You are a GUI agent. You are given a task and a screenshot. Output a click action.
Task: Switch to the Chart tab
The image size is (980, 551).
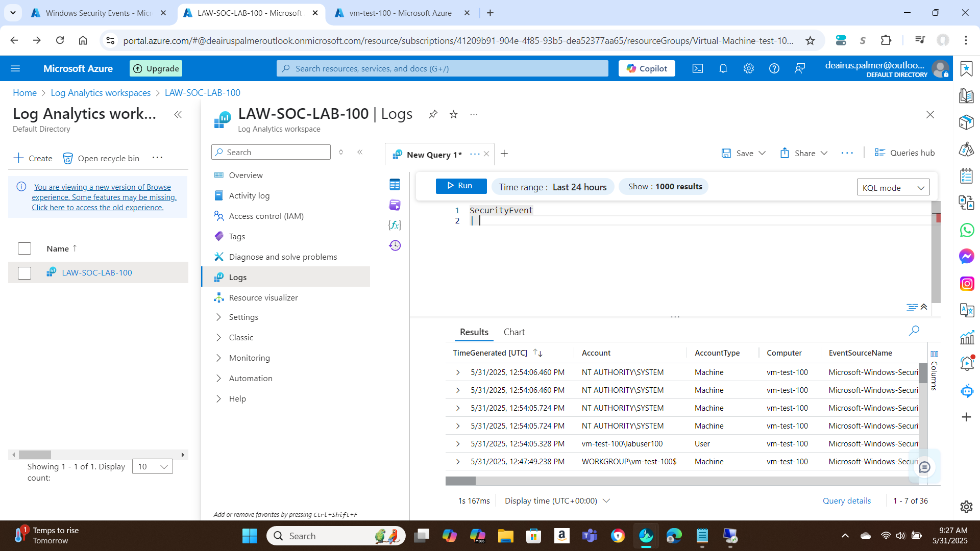point(513,332)
